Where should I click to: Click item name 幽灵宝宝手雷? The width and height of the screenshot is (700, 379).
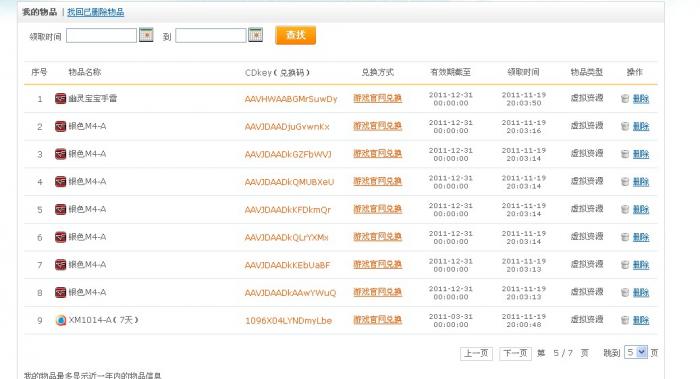click(92, 98)
